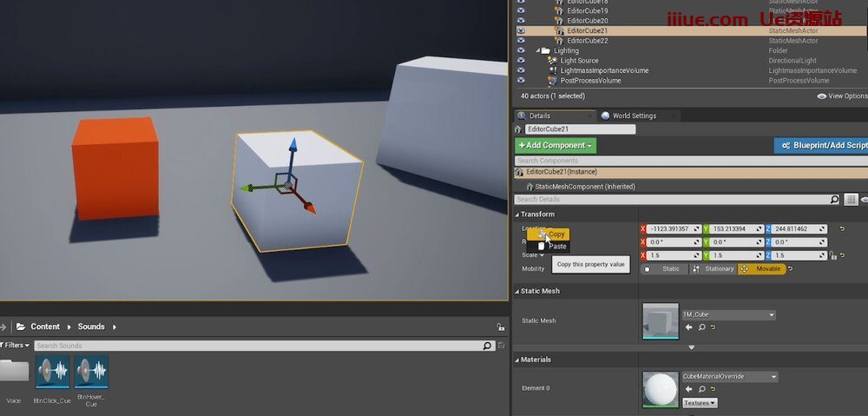This screenshot has width=868, height=416.
Task: Set Mobility to Static
Action: point(664,269)
